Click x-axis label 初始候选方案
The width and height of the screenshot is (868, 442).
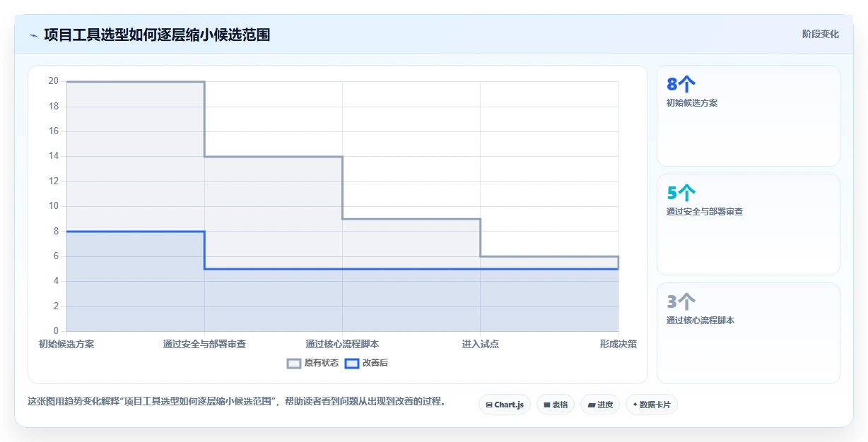point(66,344)
